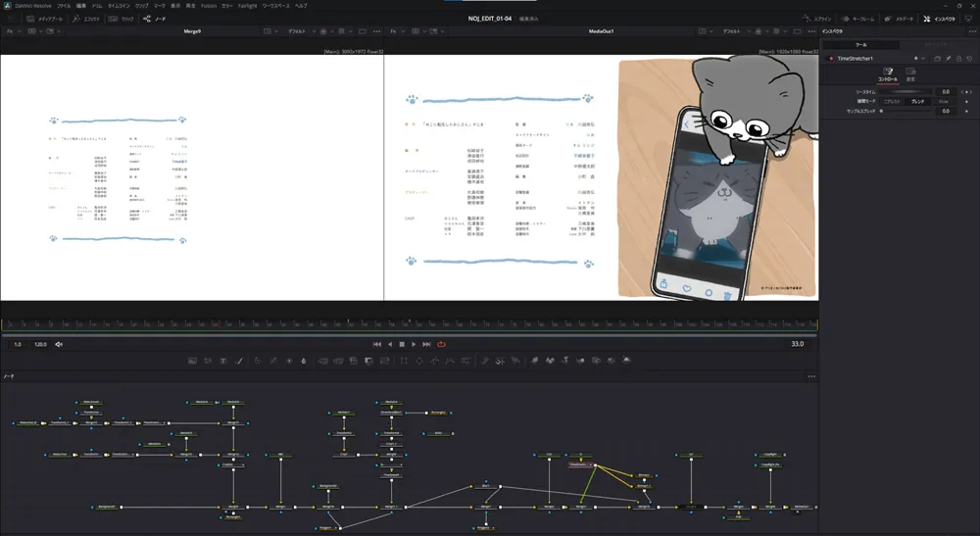Add a Resize node from toolbar
Viewport: 980px width, 536px height.
368,361
